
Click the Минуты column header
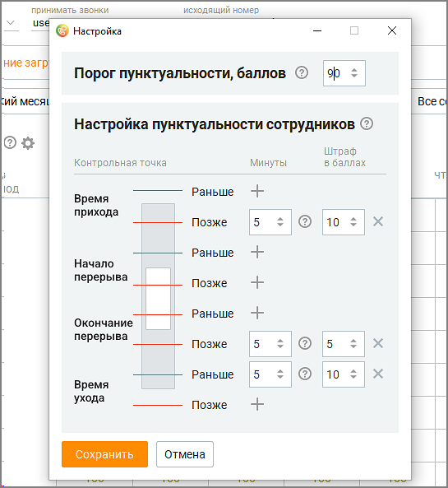click(x=268, y=163)
